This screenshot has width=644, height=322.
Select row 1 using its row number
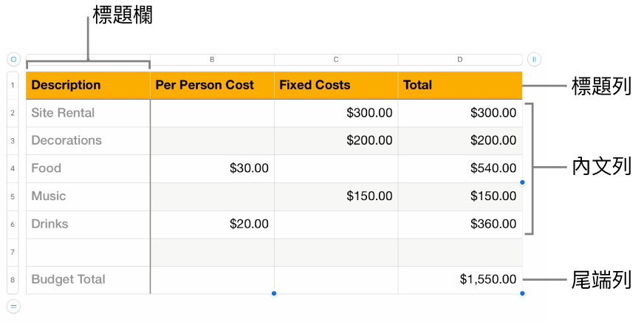(13, 86)
